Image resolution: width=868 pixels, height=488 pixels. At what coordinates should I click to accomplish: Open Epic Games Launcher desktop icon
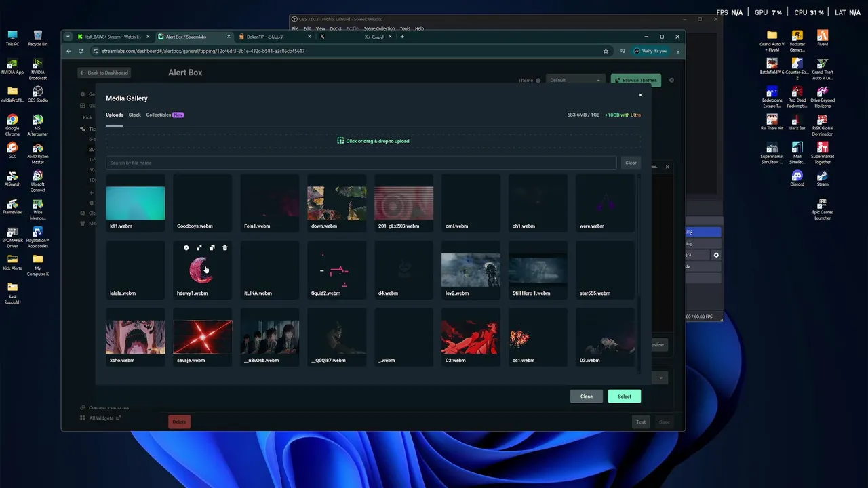click(x=823, y=209)
